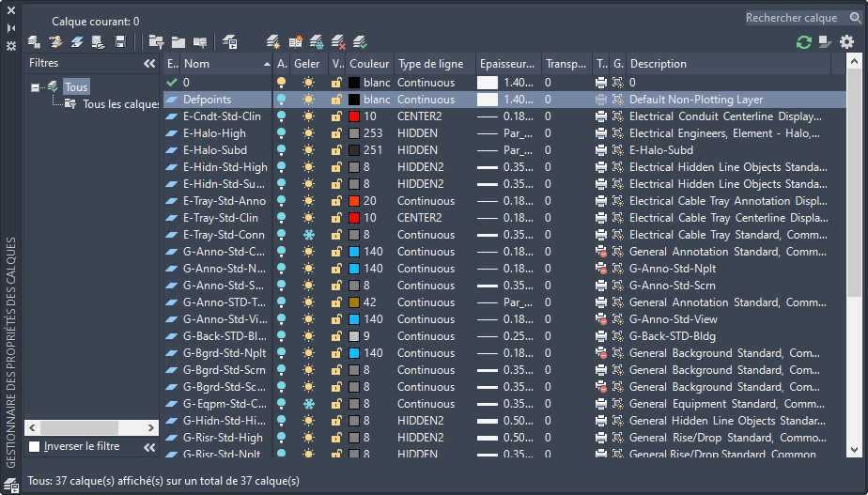Click the blue layer key styles icon

tap(77, 41)
